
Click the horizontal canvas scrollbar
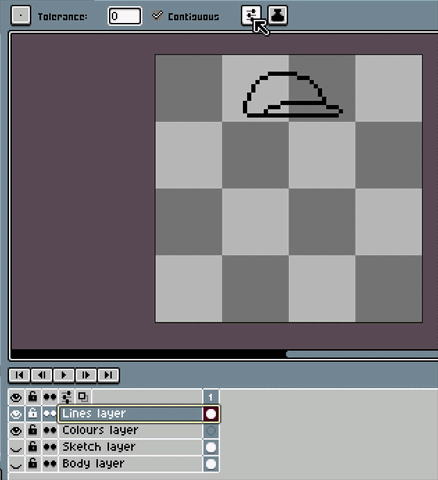pos(362,354)
